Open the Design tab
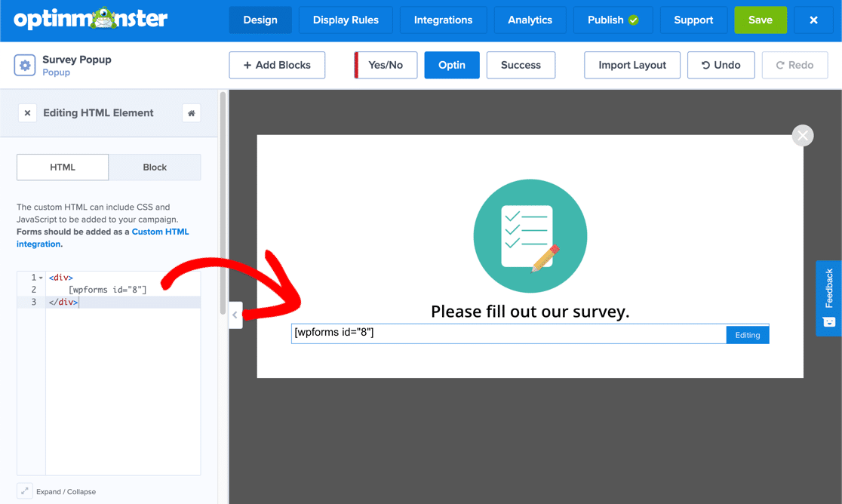 pos(260,20)
